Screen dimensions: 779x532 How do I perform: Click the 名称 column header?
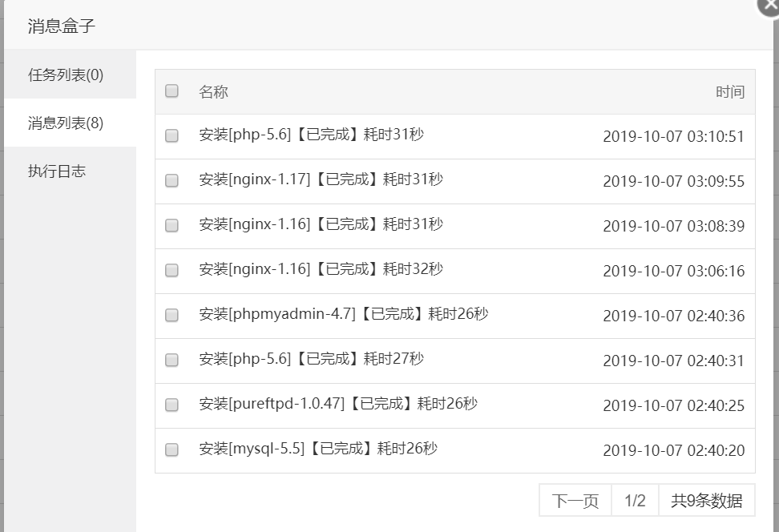[x=213, y=92]
